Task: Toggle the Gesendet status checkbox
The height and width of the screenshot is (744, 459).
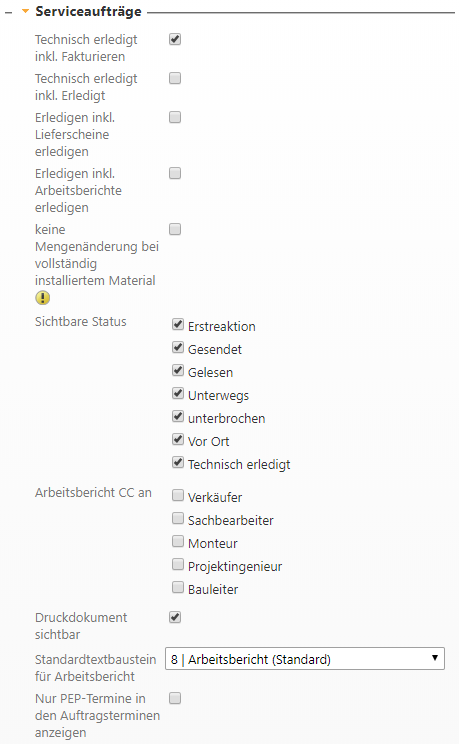Action: click(178, 348)
